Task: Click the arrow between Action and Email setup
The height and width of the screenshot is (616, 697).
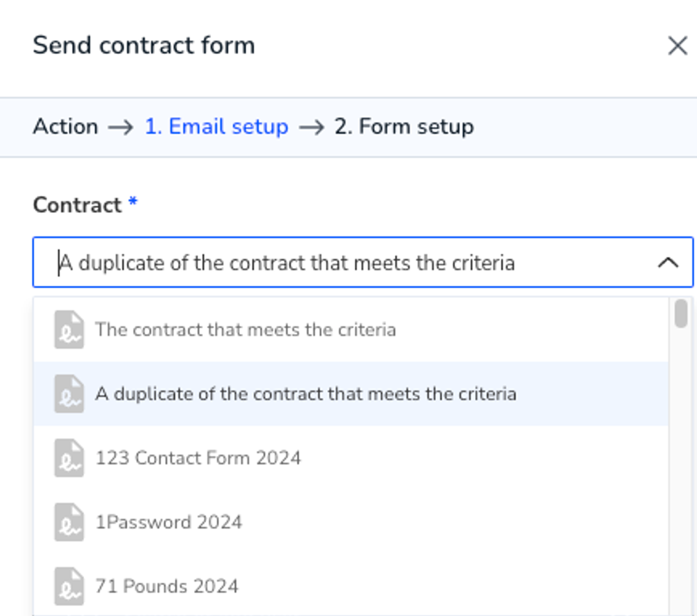Action: tap(121, 127)
